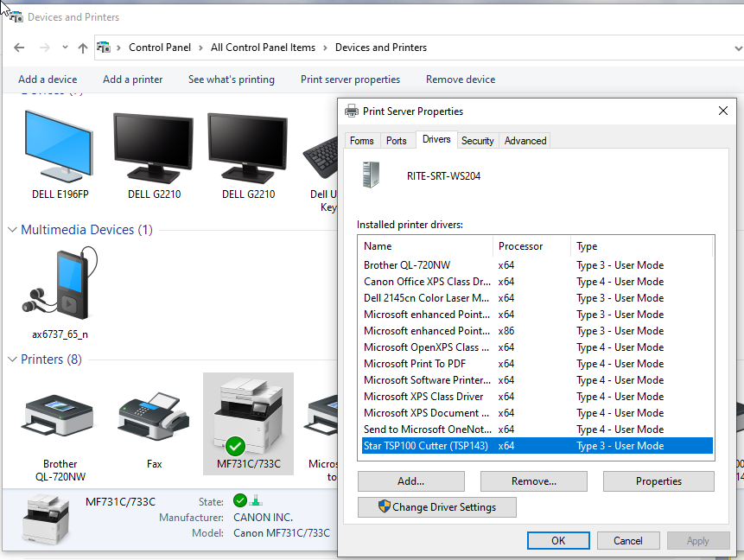Click the RITE-SRT-WS204 server icon
Image resolution: width=744 pixels, height=560 pixels.
point(371,175)
